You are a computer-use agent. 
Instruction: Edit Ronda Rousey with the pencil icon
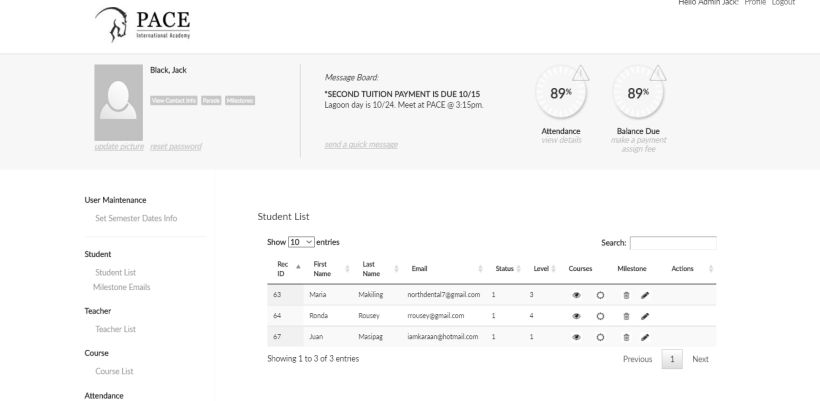[x=645, y=315]
